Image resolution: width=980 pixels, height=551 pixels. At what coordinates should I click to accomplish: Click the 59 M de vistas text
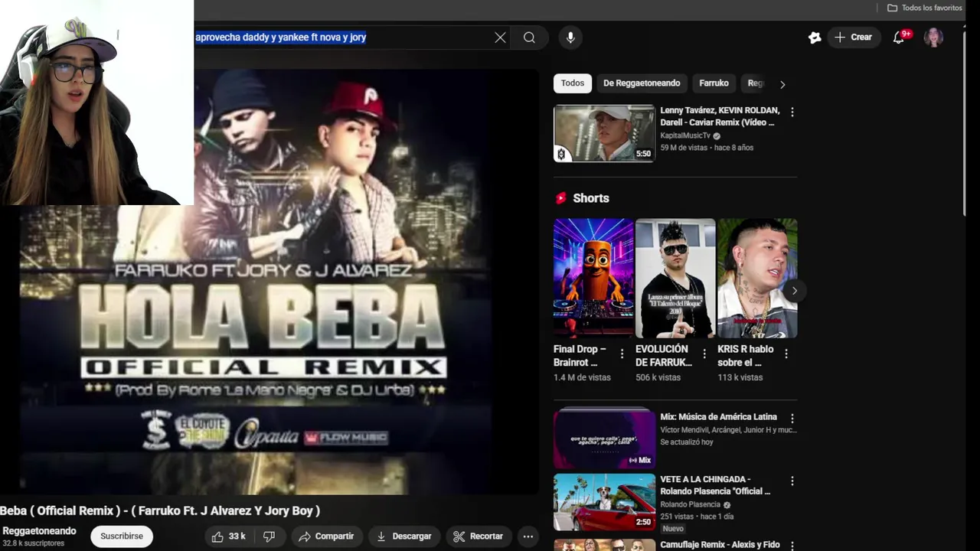point(684,148)
